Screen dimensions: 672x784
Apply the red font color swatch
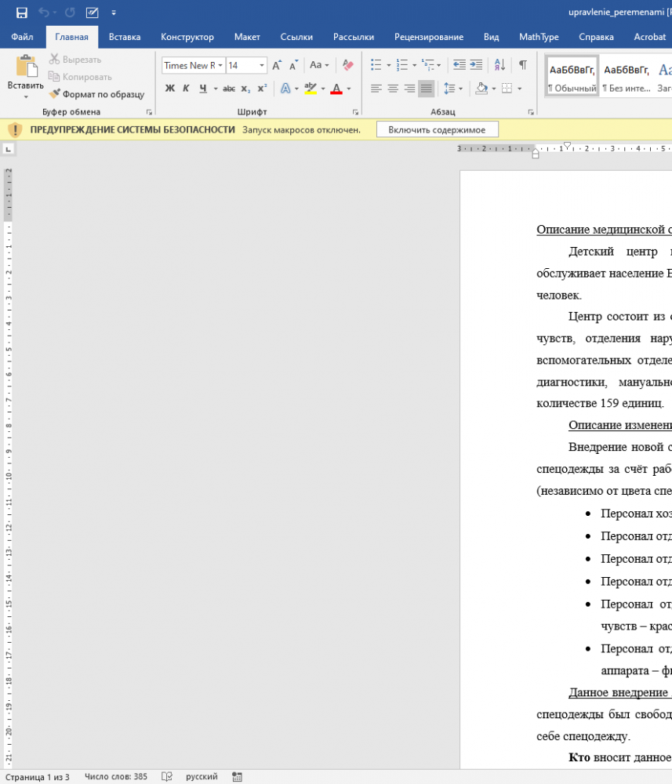336,89
